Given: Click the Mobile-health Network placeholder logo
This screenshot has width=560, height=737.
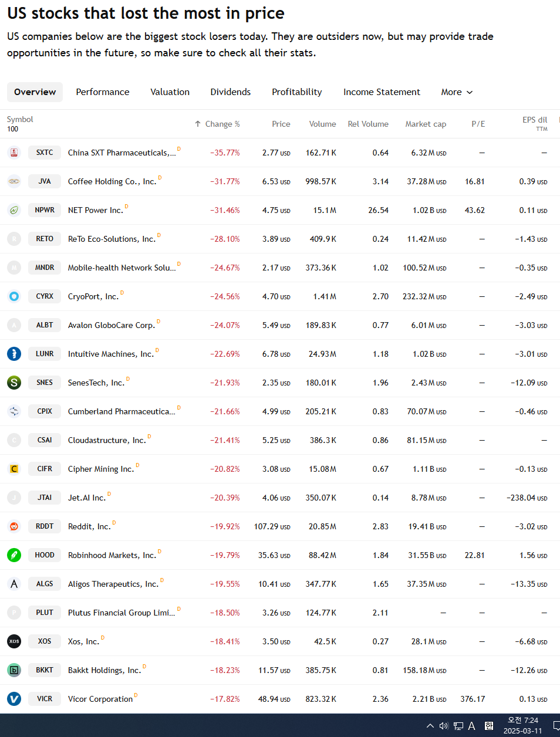Looking at the screenshot, I should point(14,268).
